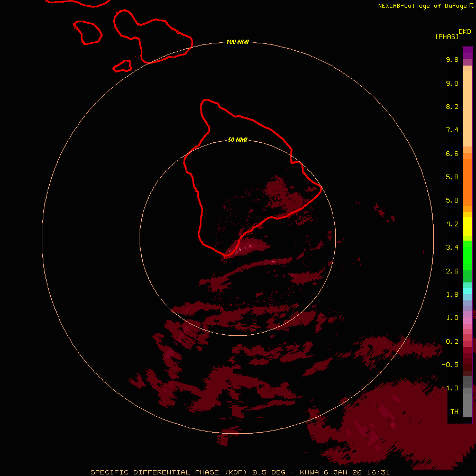Click the TH threshold label on the scale
Viewport: 476px width, 476px height.
[x=454, y=412]
